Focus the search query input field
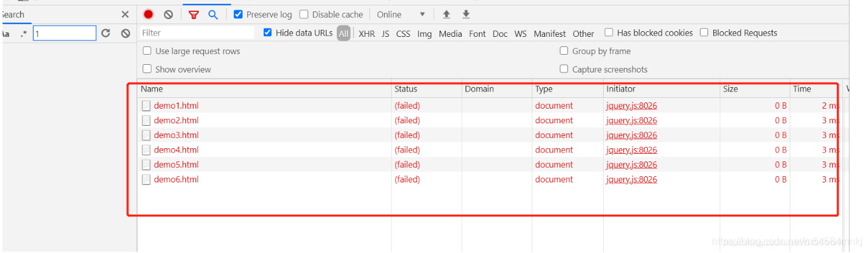 pos(64,33)
